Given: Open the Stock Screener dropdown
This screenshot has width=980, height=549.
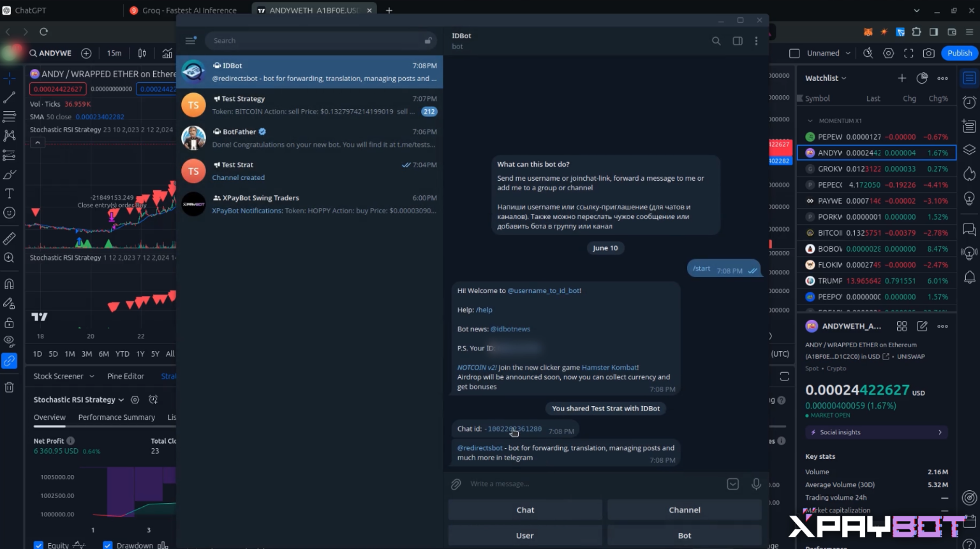Looking at the screenshot, I should [64, 376].
